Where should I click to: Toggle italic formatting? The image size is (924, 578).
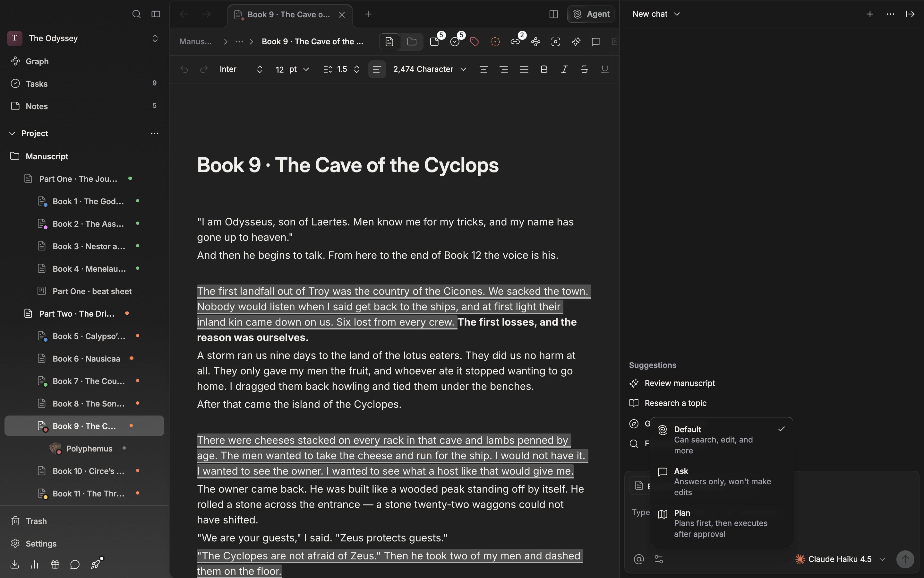pos(564,69)
